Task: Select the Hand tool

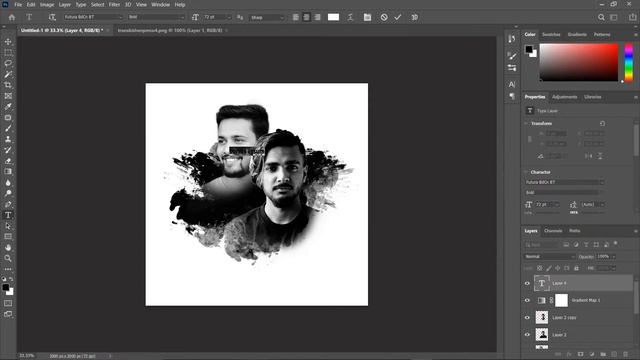Action: 8,247
